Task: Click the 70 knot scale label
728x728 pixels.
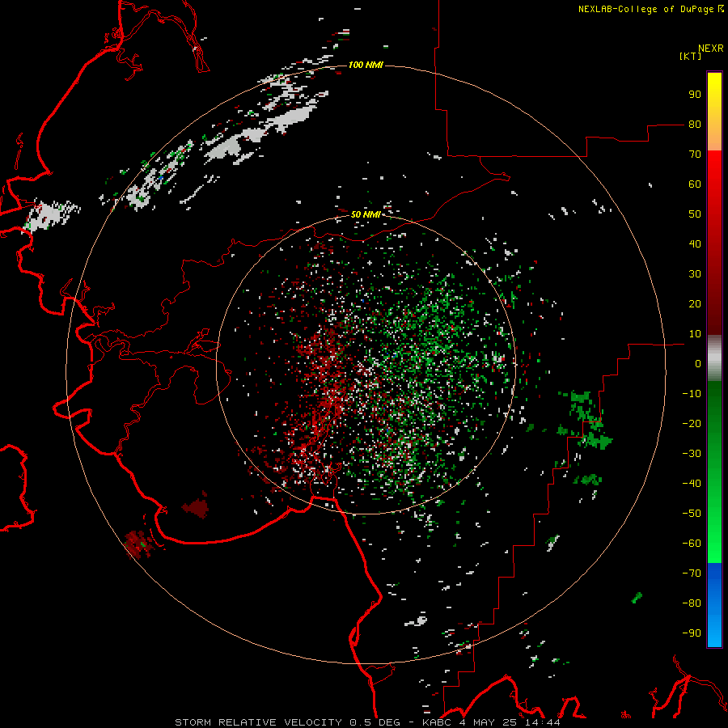Action: click(x=695, y=154)
